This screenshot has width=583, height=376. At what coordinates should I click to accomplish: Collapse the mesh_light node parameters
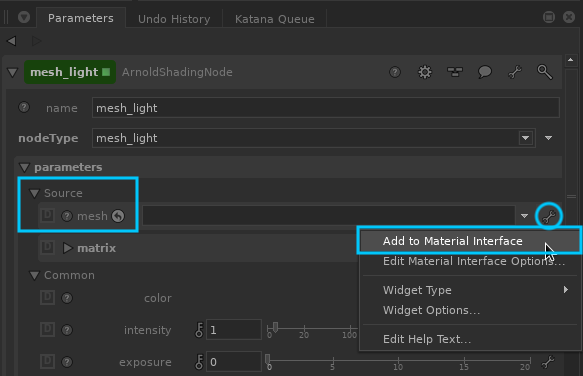(x=13, y=72)
